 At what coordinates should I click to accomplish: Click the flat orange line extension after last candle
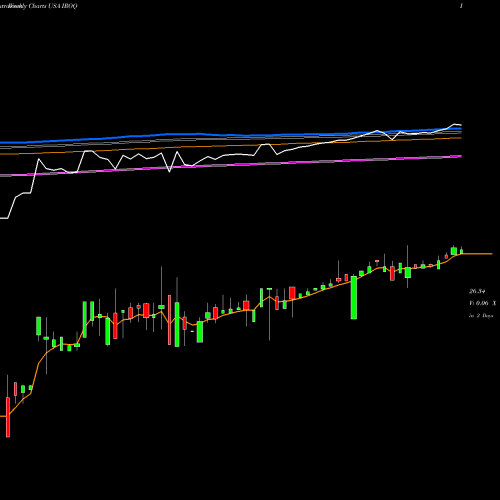[x=477, y=254]
